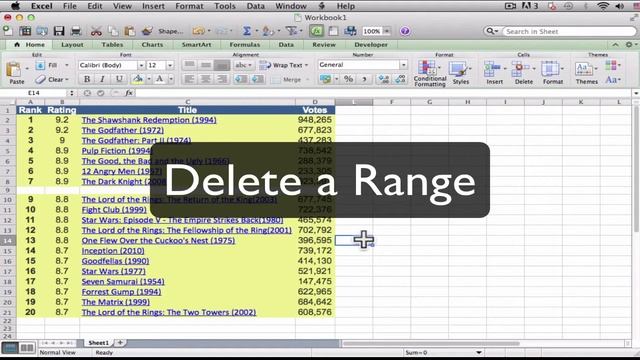
Task: Switch to the Formulas ribbon tab
Action: [244, 44]
